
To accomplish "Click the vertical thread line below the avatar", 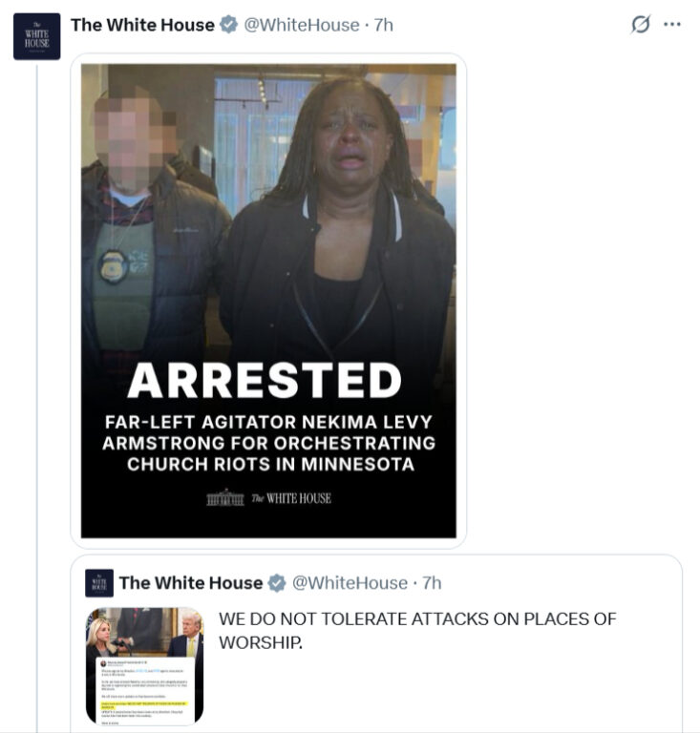I will pyautogui.click(x=37, y=397).
